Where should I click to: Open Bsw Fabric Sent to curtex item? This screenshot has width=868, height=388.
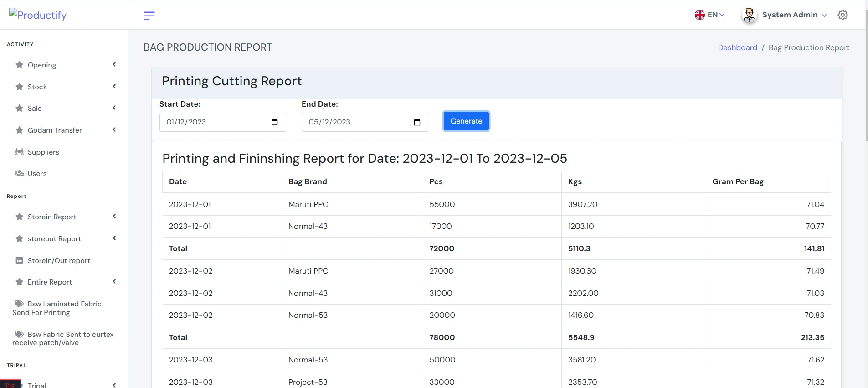click(64, 339)
